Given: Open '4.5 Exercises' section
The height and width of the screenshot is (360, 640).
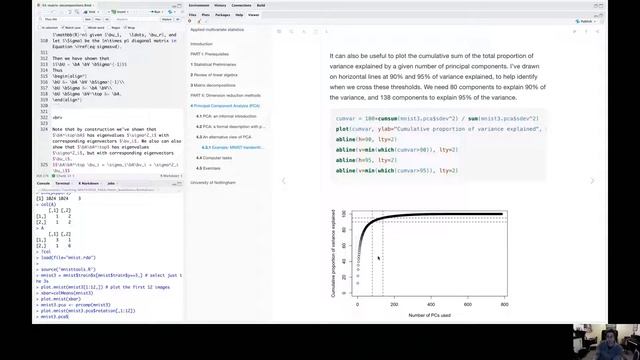Looking at the screenshot, I should [x=208, y=168].
